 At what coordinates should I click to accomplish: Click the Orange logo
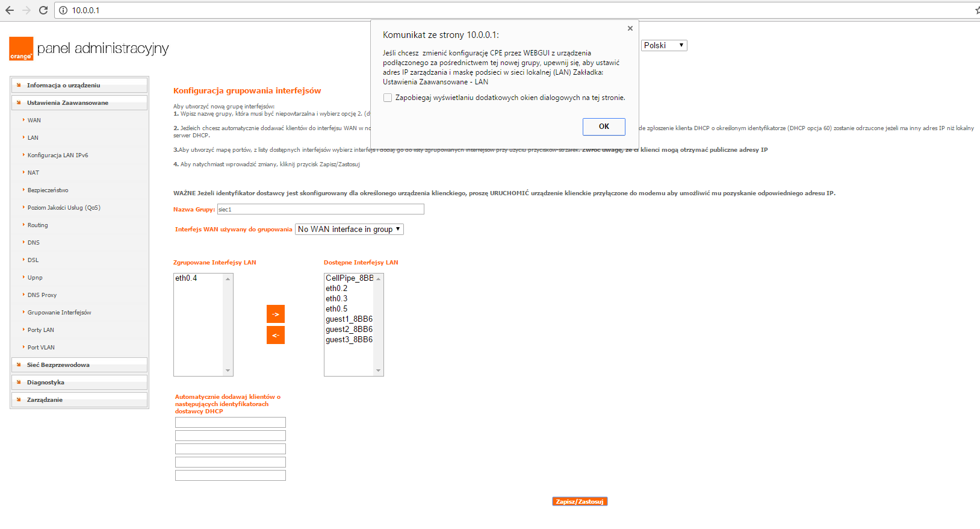tap(21, 49)
